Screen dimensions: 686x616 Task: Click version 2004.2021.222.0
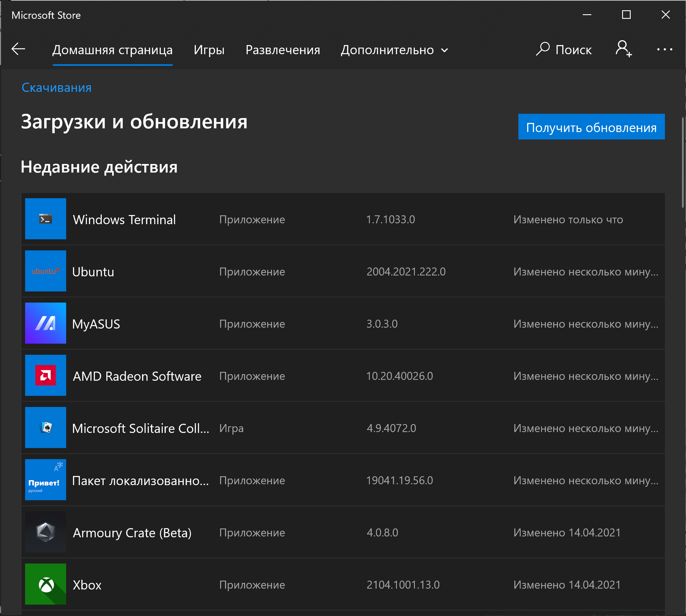pos(406,271)
